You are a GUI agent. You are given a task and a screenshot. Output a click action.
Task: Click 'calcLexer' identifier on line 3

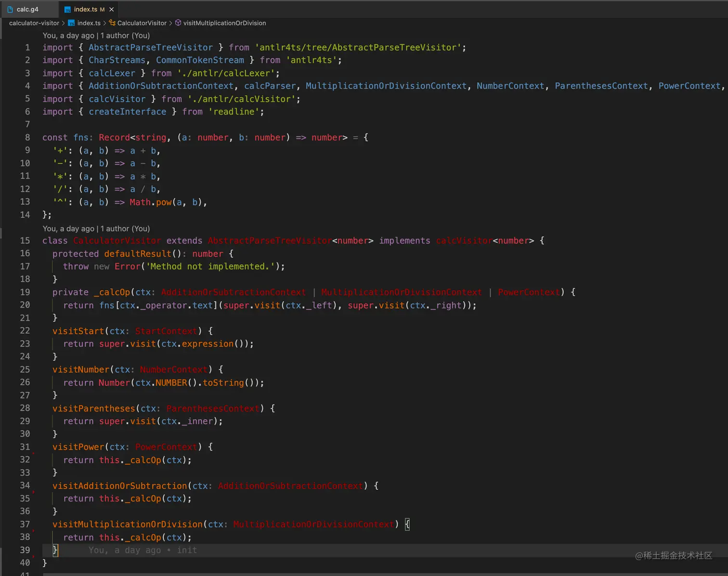click(112, 73)
